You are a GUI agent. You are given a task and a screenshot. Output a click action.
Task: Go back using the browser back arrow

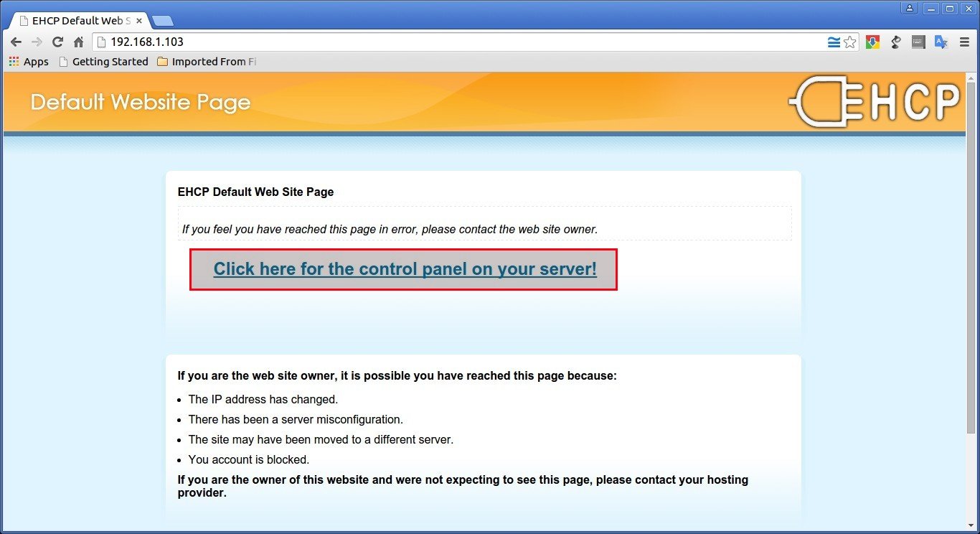[x=16, y=42]
